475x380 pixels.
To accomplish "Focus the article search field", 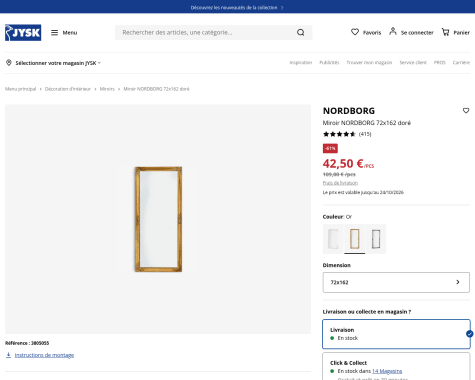I will 214,32.
